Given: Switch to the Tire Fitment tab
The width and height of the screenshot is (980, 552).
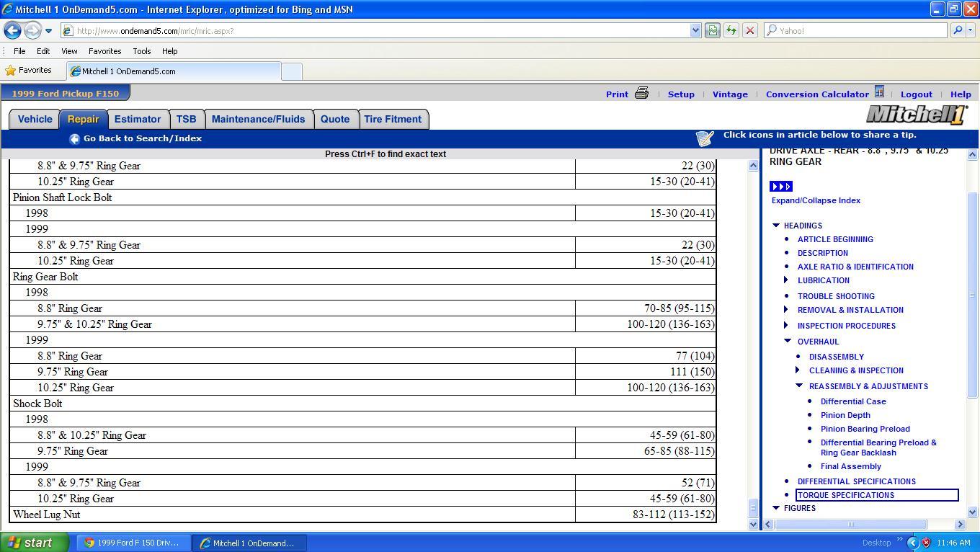Looking at the screenshot, I should point(393,120).
